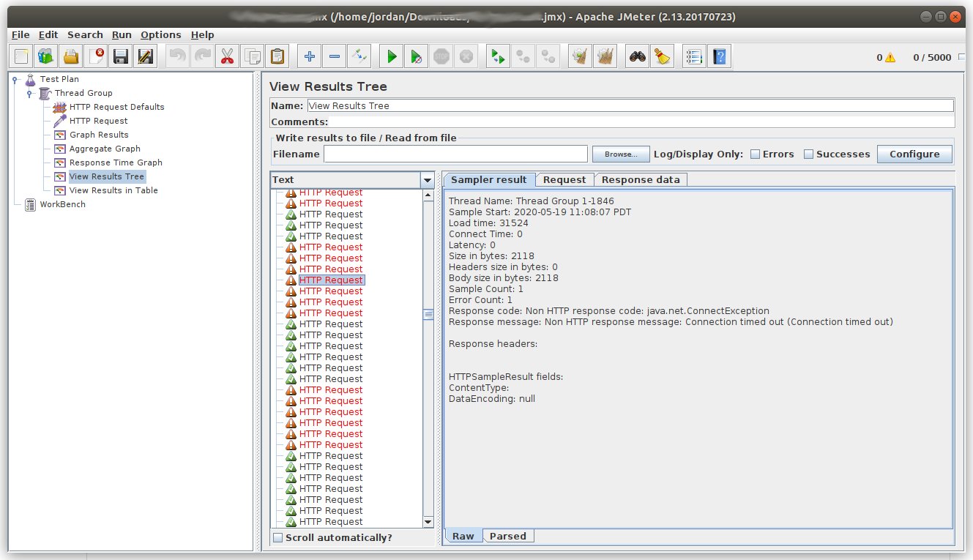
Task: Switch to the Request tab
Action: (564, 179)
